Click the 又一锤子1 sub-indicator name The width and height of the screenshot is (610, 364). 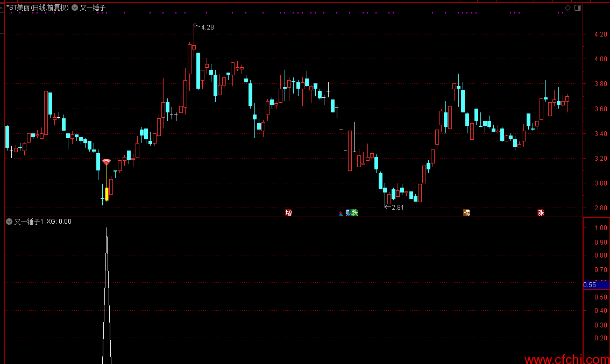click(29, 222)
